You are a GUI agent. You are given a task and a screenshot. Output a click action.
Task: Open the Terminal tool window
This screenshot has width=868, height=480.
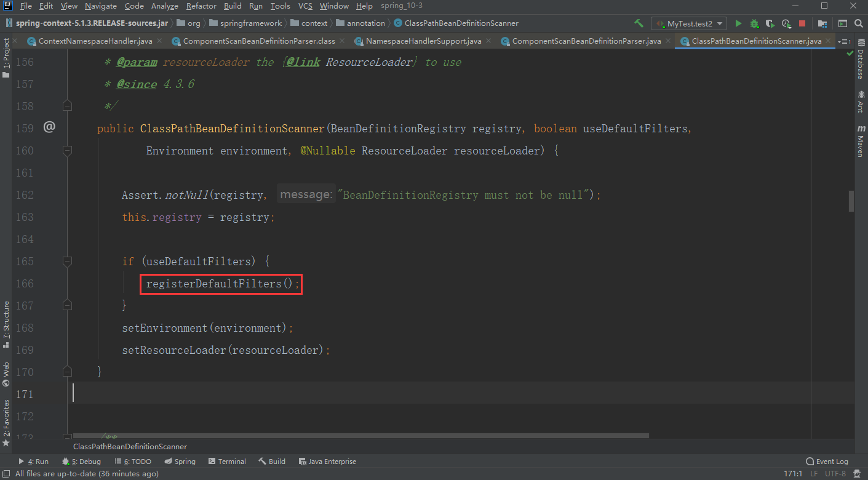click(x=227, y=462)
